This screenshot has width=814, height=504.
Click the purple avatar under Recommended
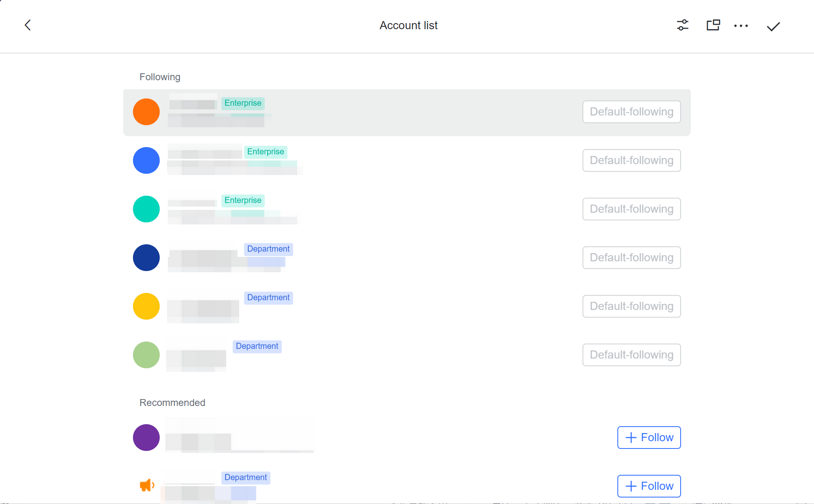coord(146,438)
